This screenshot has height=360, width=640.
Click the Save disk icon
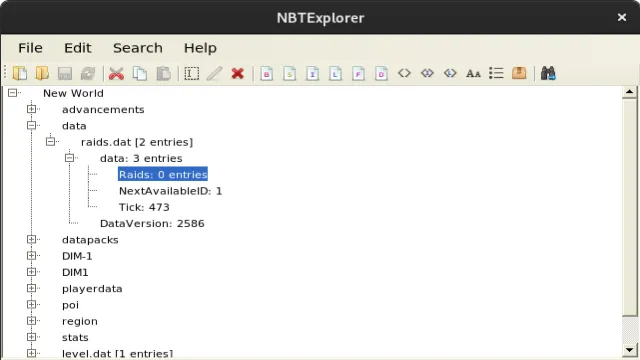click(x=65, y=73)
